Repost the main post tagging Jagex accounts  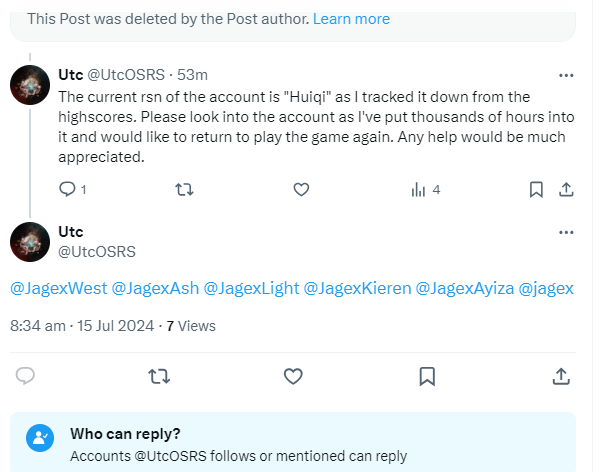[159, 376]
